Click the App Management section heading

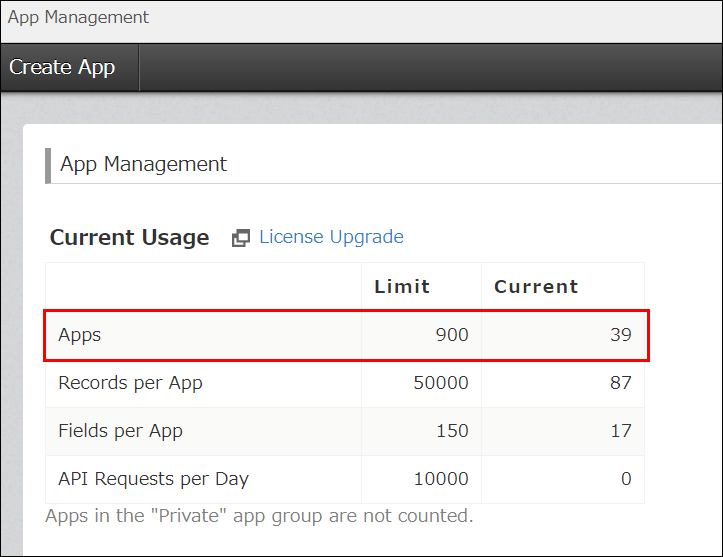point(143,164)
